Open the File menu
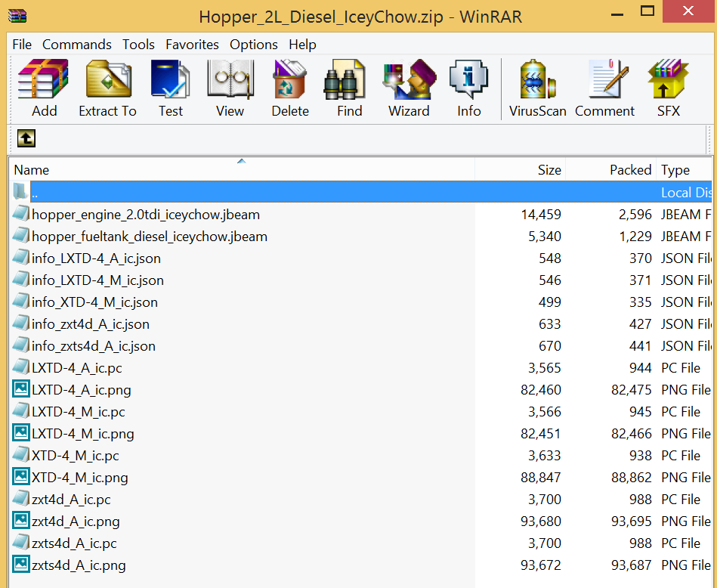The image size is (717, 588). [22, 45]
